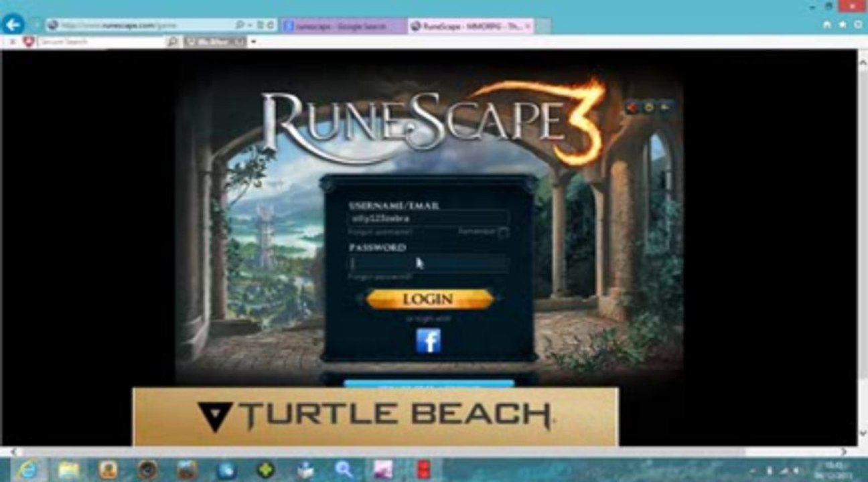Click the McAfee toolbar button
The image size is (868, 482).
click(x=215, y=42)
